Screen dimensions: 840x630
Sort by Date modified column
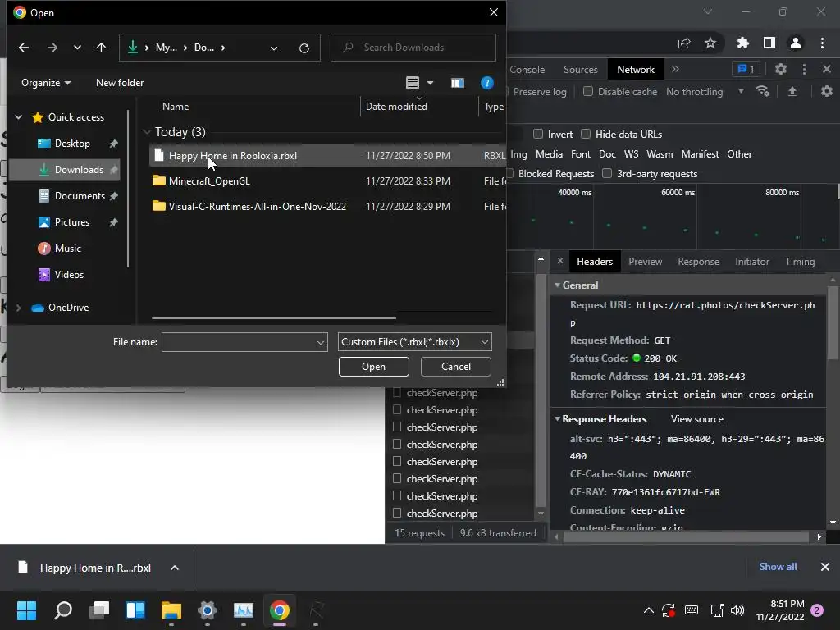[x=396, y=106]
